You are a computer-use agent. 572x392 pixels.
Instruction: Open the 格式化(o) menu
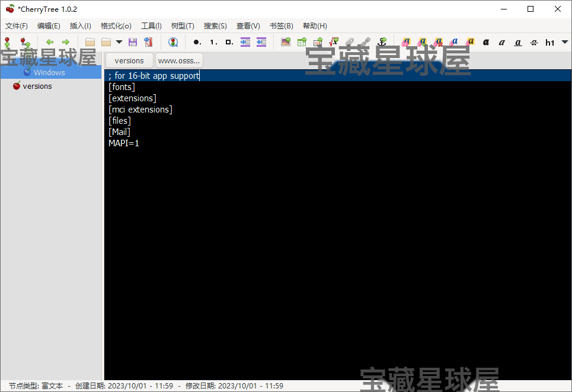[116, 26]
